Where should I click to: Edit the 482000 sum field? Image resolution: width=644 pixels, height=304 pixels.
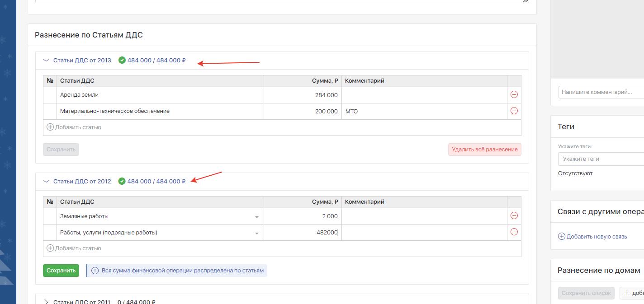pos(303,233)
